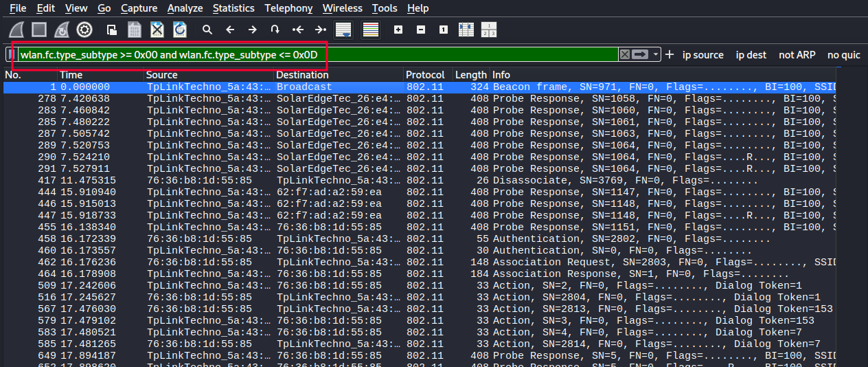Apply the 'not ARP' filter button
This screenshot has height=367, width=868.
tap(797, 54)
